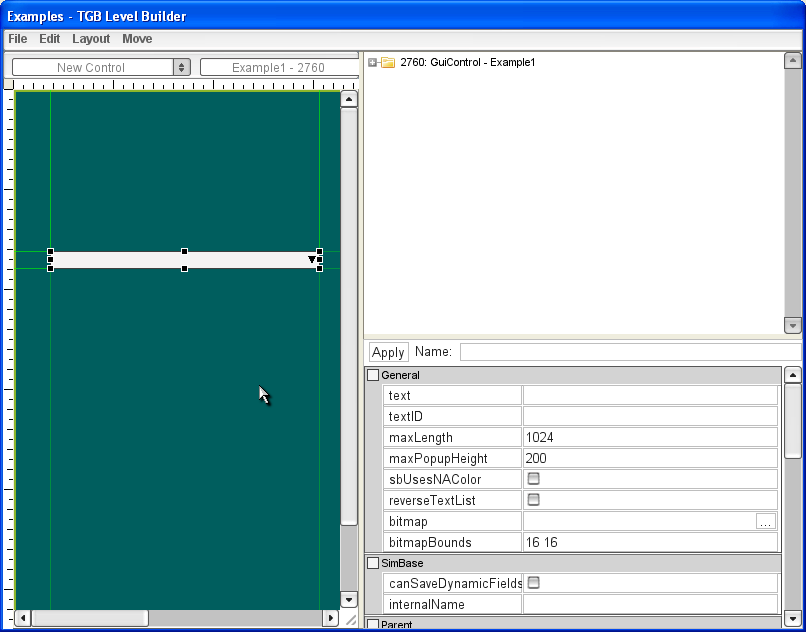This screenshot has height=632, width=806.
Task: Click the canvas vertical scrollbar up arrow
Action: tap(349, 99)
